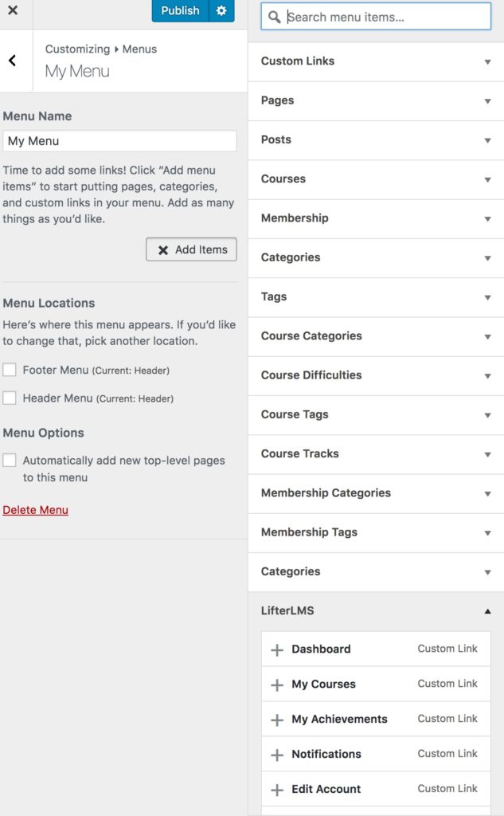Image resolution: width=504 pixels, height=816 pixels.
Task: Open publish settings gear icon
Action: (x=221, y=10)
